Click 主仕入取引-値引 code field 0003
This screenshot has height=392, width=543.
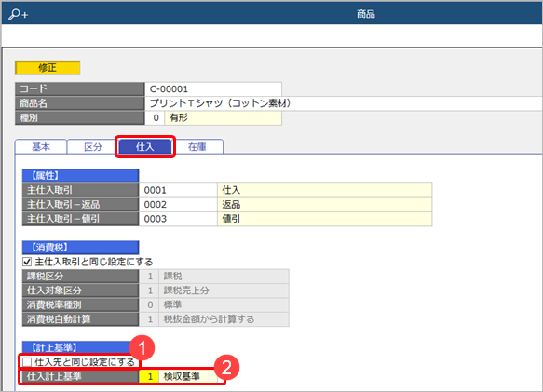tap(178, 219)
